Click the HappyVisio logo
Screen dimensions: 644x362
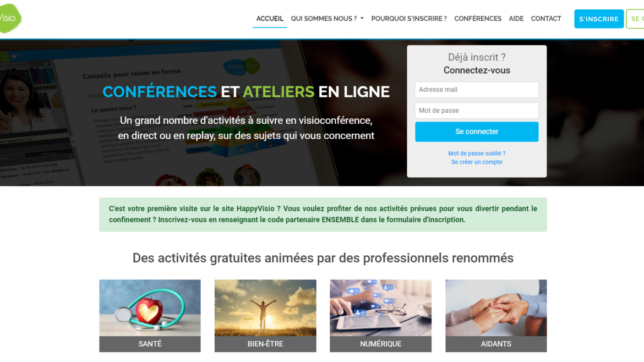click(10, 19)
